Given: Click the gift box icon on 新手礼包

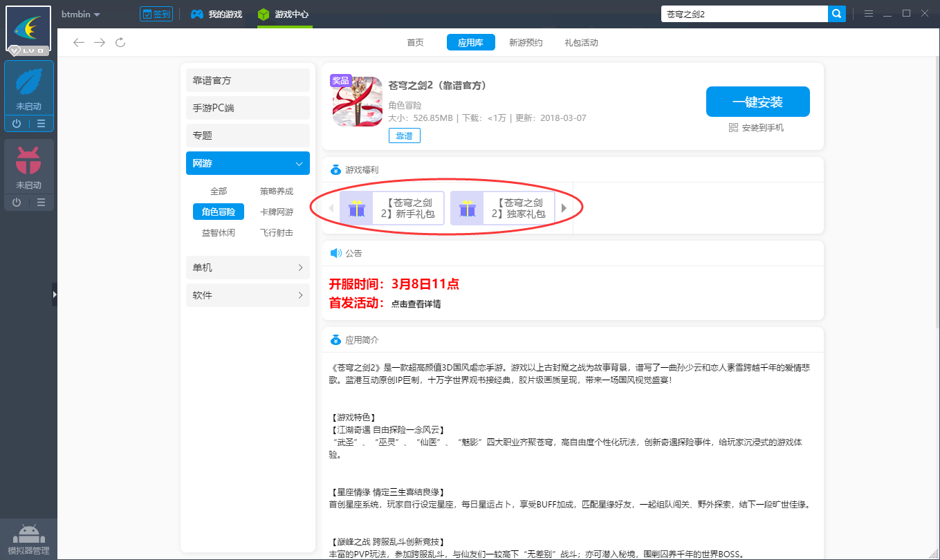Looking at the screenshot, I should [x=357, y=207].
